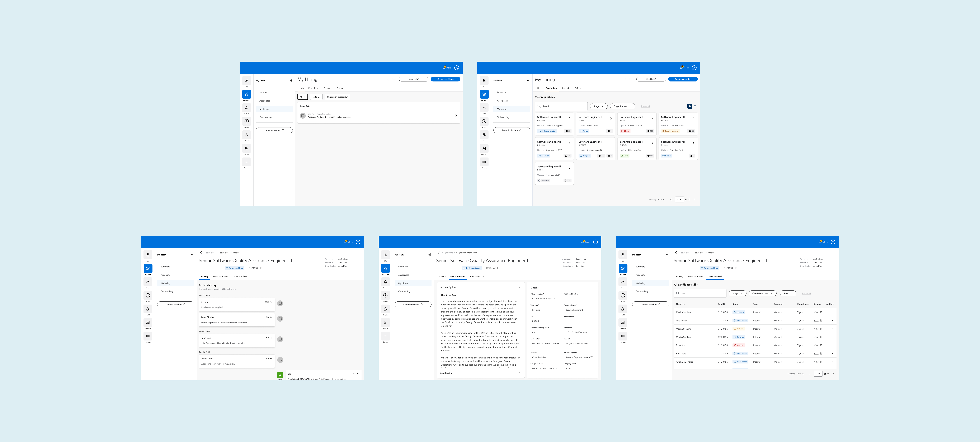Click the Name column sort arrow in the candidates table
The width and height of the screenshot is (980, 442).
coord(684,304)
